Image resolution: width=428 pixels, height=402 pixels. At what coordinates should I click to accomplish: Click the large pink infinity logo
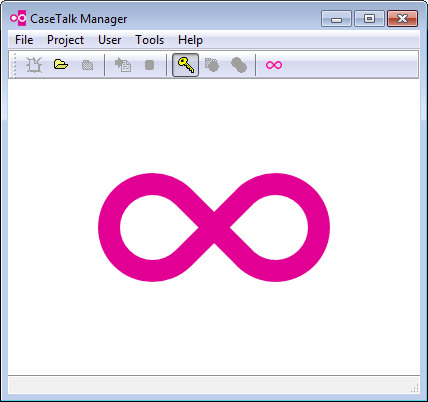pyautogui.click(x=214, y=227)
